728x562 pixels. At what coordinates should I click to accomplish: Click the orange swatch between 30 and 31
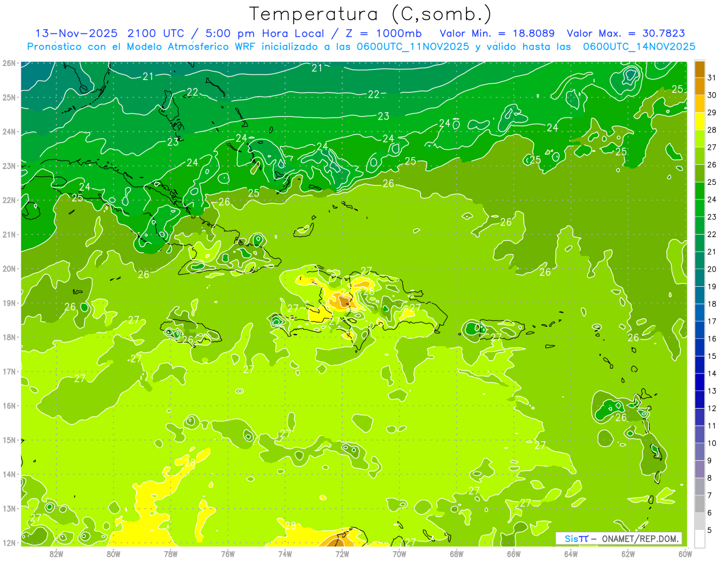pyautogui.click(x=700, y=86)
